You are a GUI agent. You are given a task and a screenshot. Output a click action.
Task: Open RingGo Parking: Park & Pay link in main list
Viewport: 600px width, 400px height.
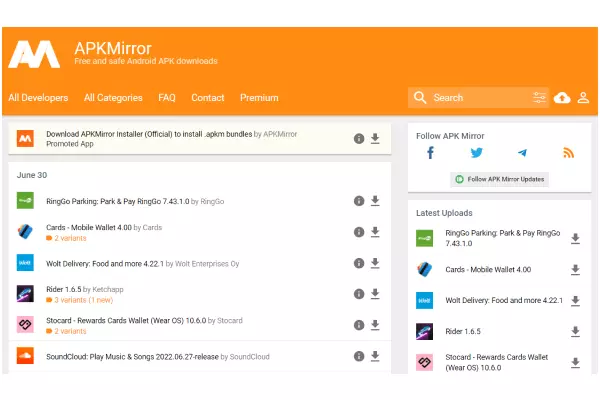pos(117,201)
